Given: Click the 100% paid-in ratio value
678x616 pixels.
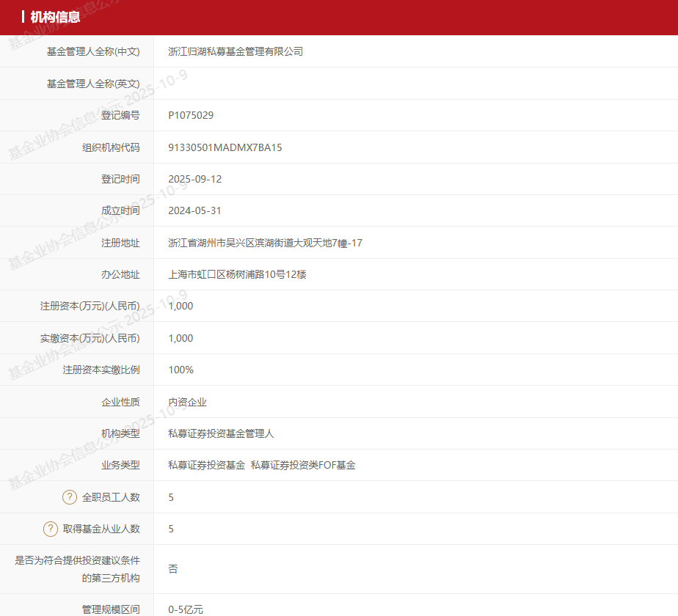Looking at the screenshot, I should (x=181, y=370).
